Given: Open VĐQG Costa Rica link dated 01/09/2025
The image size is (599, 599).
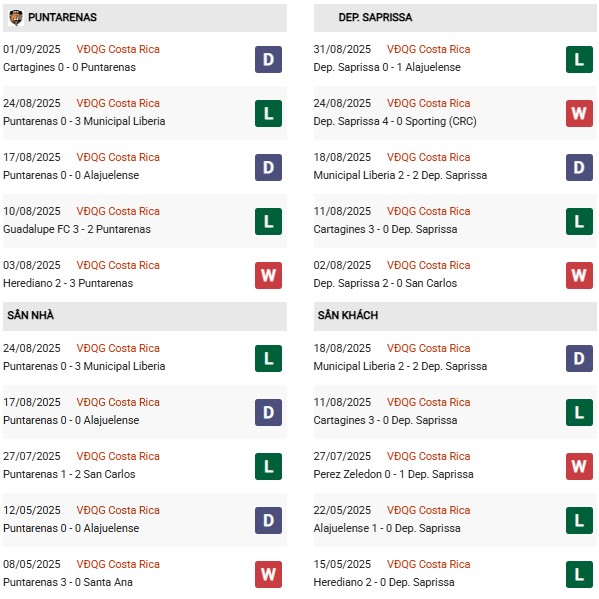Looking at the screenshot, I should [118, 49].
